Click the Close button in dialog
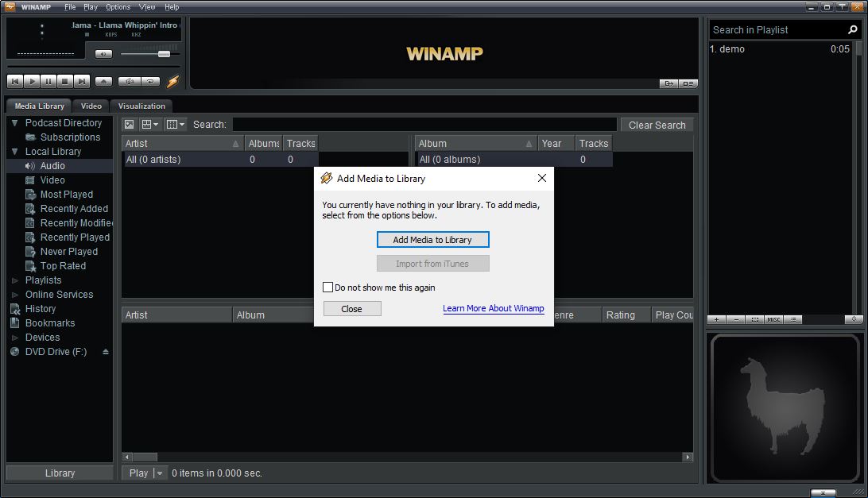Image resolution: width=868 pixels, height=498 pixels. point(352,309)
